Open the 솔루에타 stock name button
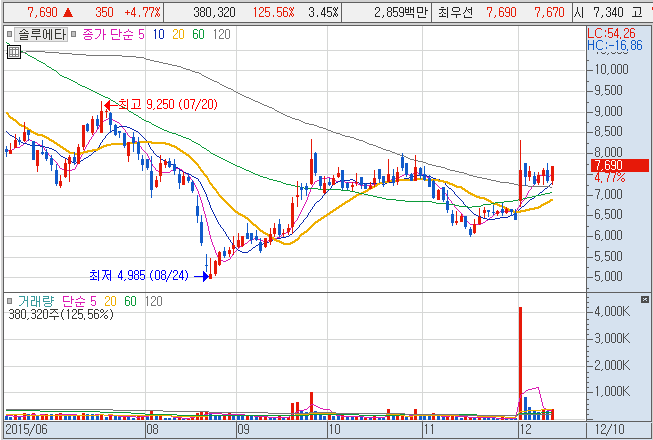 (x=40, y=35)
